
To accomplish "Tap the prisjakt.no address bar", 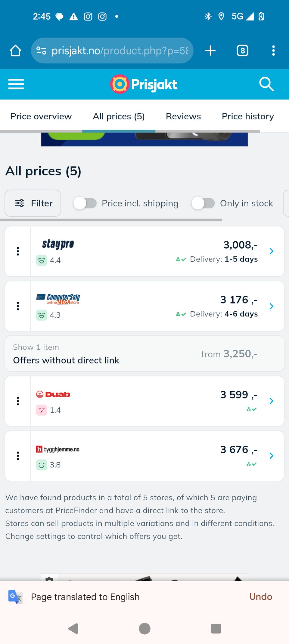I will click(x=112, y=51).
